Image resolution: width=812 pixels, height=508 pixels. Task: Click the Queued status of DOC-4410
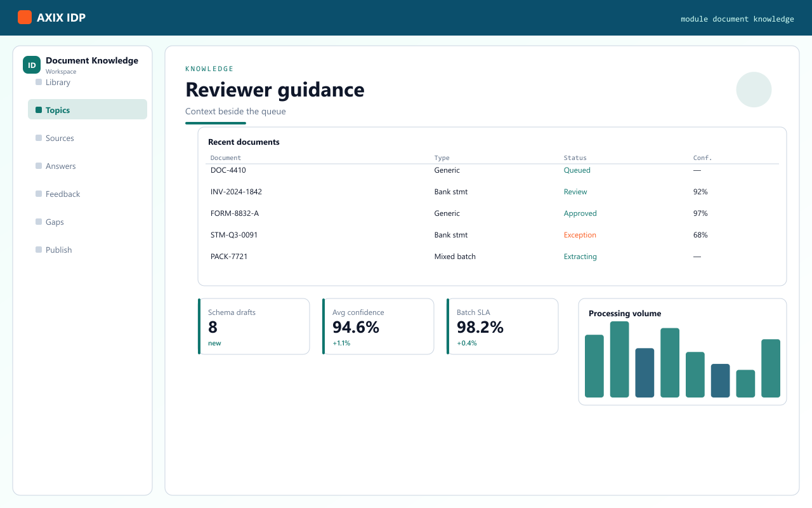click(577, 170)
